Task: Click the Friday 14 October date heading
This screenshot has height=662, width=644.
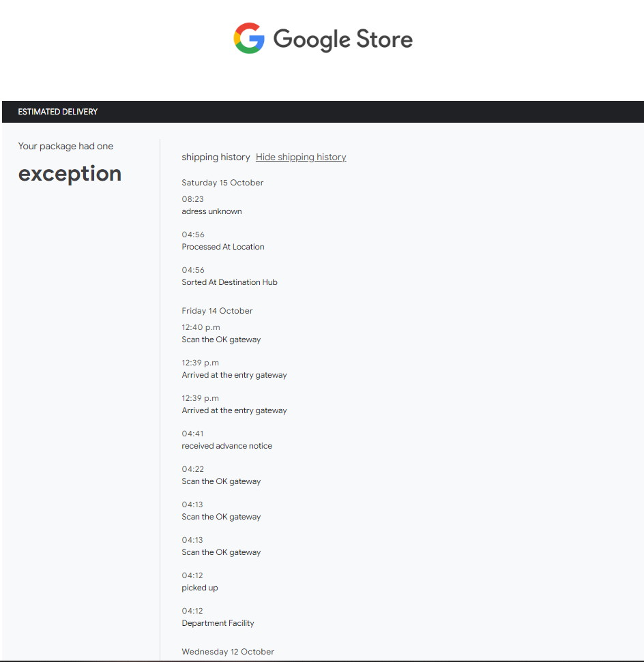Action: point(217,311)
